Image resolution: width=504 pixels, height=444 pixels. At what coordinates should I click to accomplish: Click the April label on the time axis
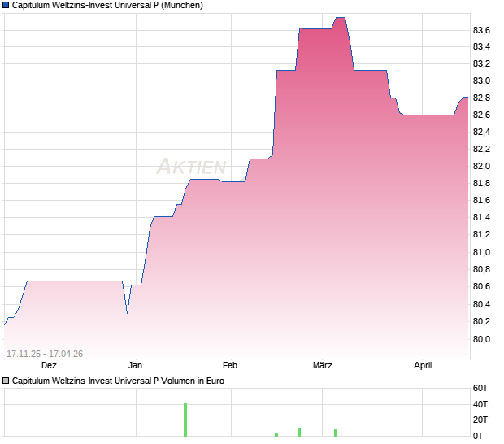pyautogui.click(x=423, y=365)
